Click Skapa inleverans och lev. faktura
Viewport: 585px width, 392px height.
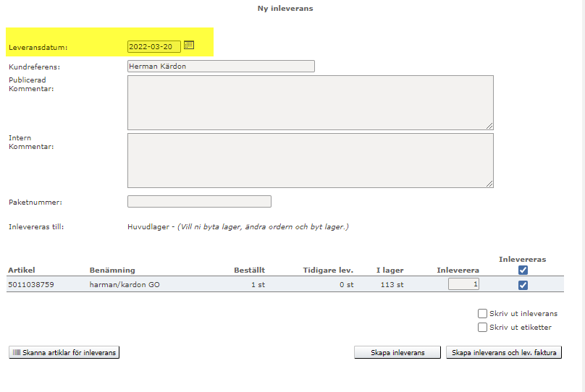pyautogui.click(x=504, y=352)
